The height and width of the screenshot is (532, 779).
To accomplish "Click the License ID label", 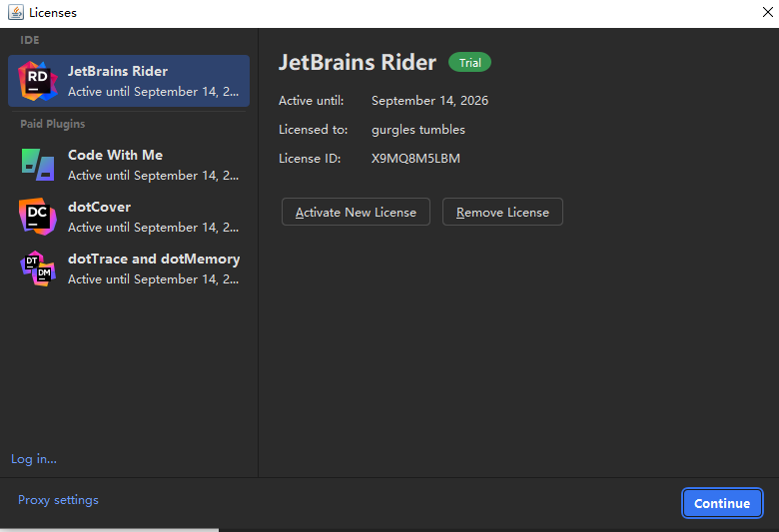I will tap(310, 159).
